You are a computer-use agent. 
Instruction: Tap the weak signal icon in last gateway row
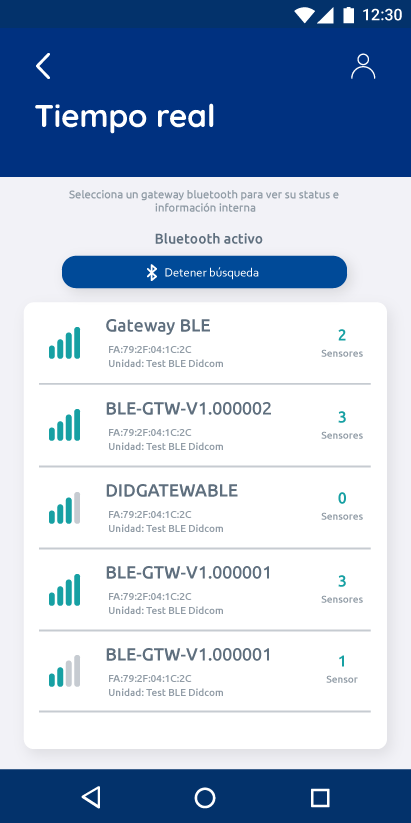point(65,671)
